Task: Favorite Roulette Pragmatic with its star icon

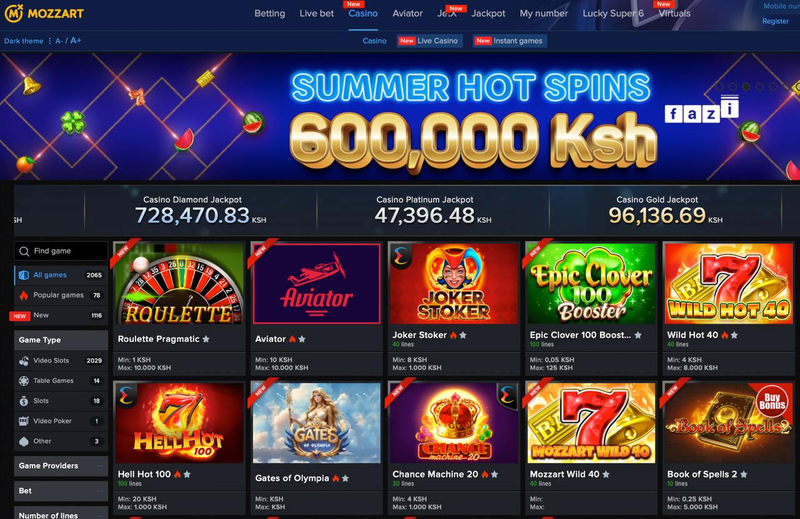Action: 206,339
